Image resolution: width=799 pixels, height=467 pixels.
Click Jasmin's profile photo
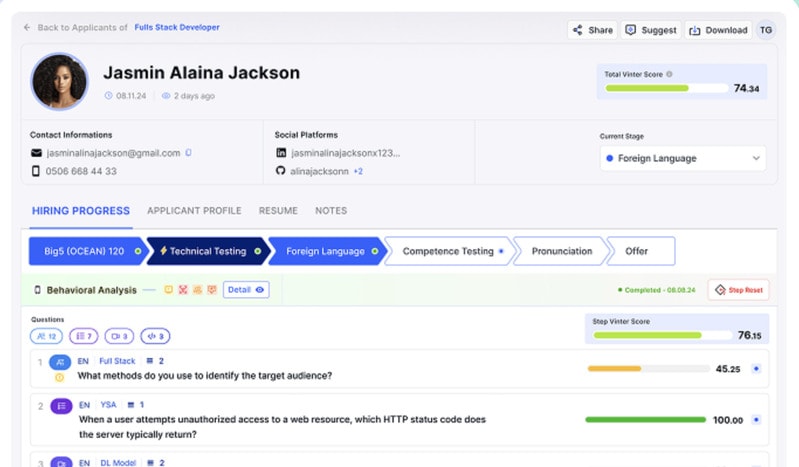pyautogui.click(x=59, y=81)
